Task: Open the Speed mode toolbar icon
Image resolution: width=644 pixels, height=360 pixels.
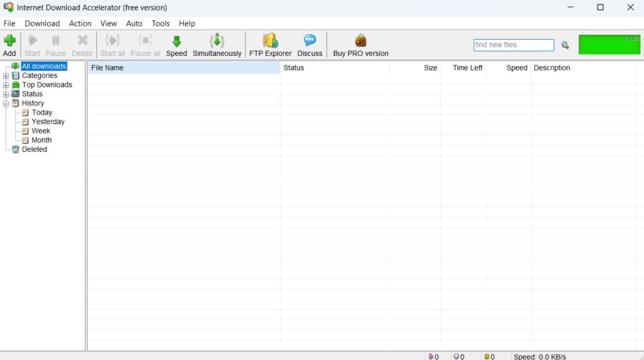Action: (x=176, y=42)
